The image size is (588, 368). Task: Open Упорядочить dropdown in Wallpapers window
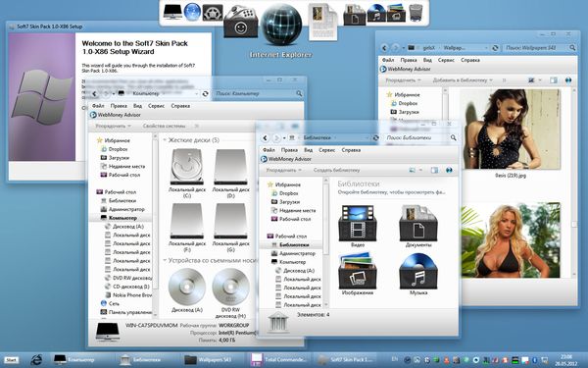[x=403, y=80]
